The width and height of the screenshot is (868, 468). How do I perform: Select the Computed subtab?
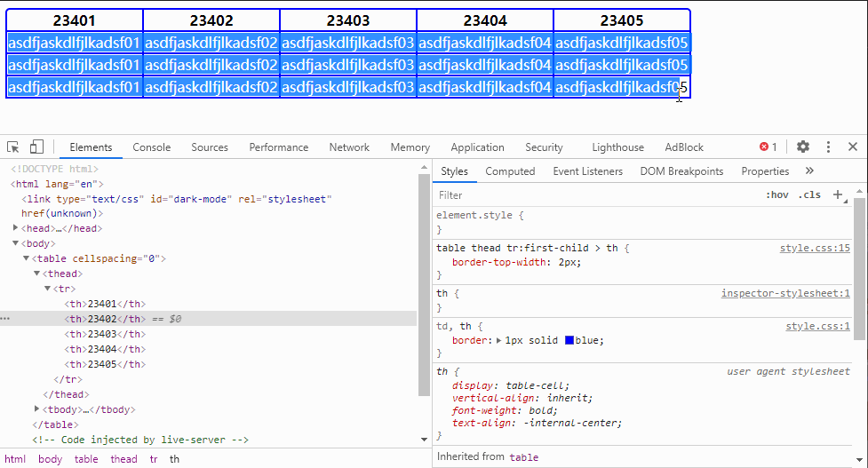(510, 171)
